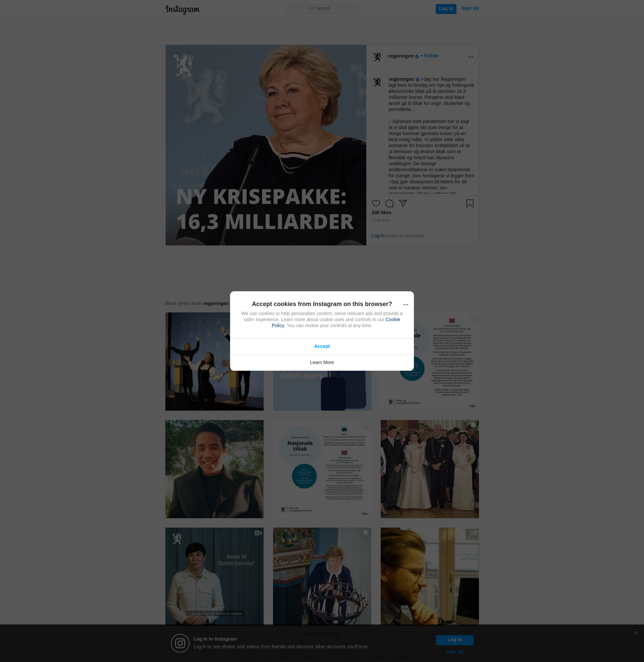Click regjeringen in More posts heading
Screen dimensions: 644x662
coord(216,303)
